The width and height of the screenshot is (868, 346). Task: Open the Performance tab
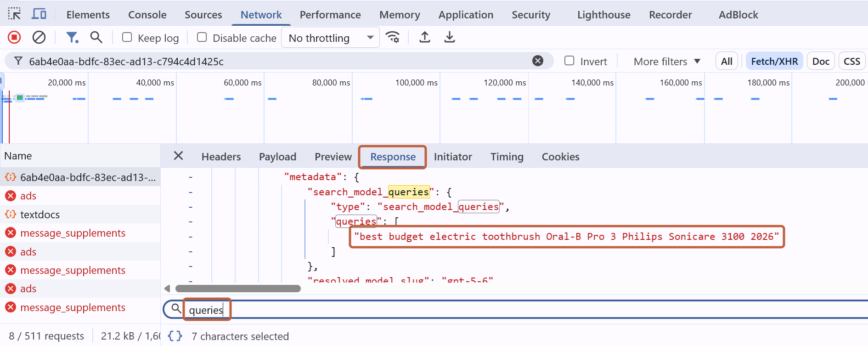pos(330,15)
